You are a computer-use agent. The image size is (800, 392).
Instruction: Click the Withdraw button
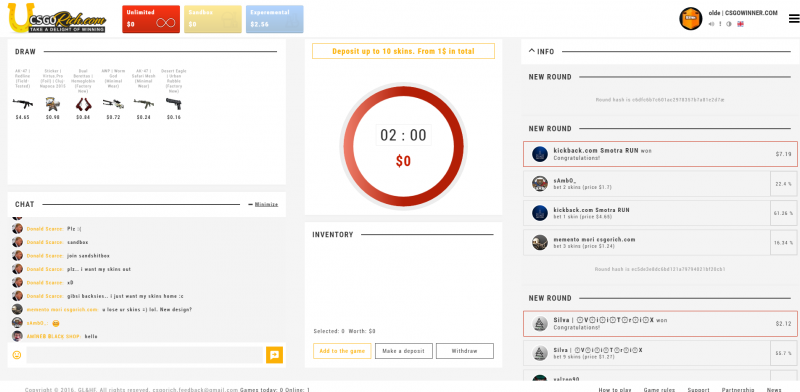[x=464, y=351]
